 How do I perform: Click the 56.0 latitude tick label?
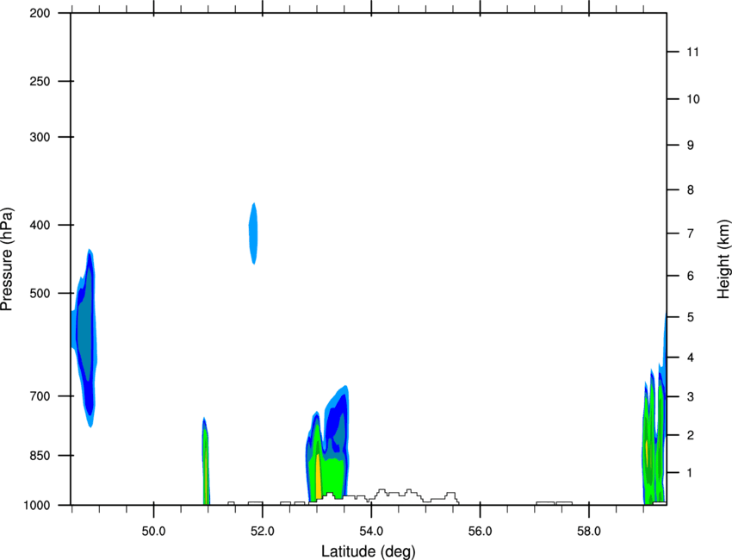click(481, 532)
